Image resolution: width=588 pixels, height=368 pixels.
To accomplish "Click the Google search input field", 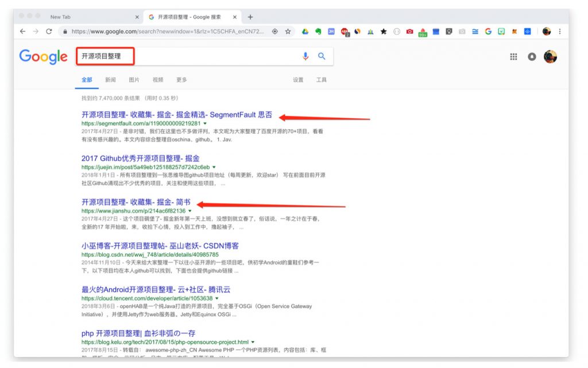I will [204, 56].
